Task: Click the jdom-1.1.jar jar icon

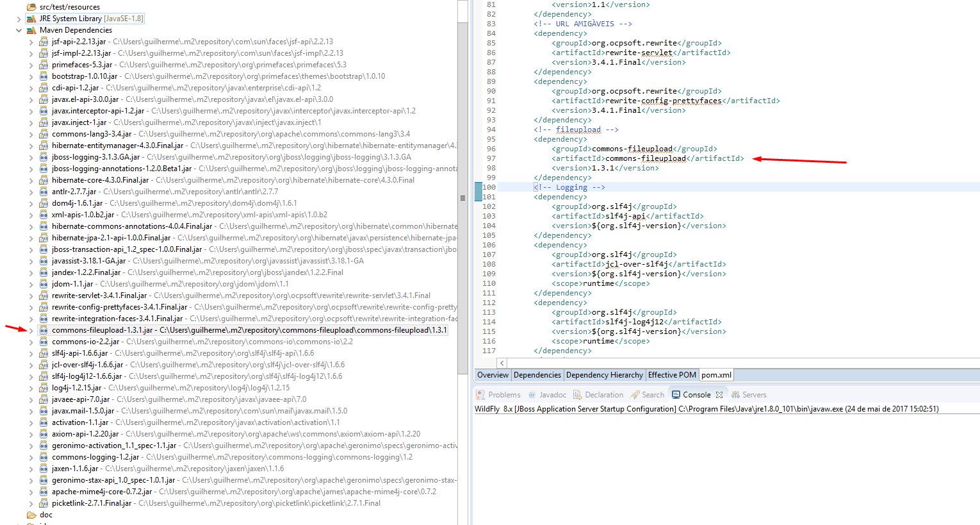Action: point(44,284)
